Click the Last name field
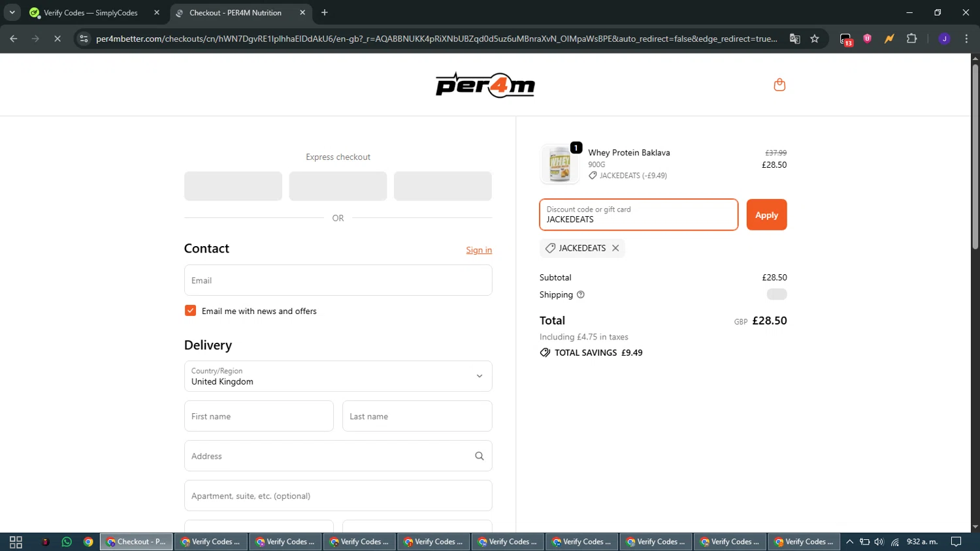 (417, 417)
